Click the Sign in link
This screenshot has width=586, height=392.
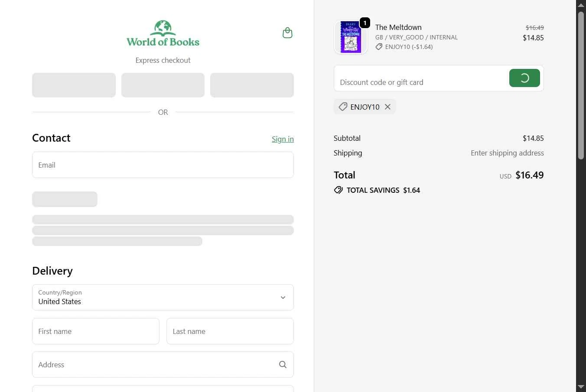[283, 139]
